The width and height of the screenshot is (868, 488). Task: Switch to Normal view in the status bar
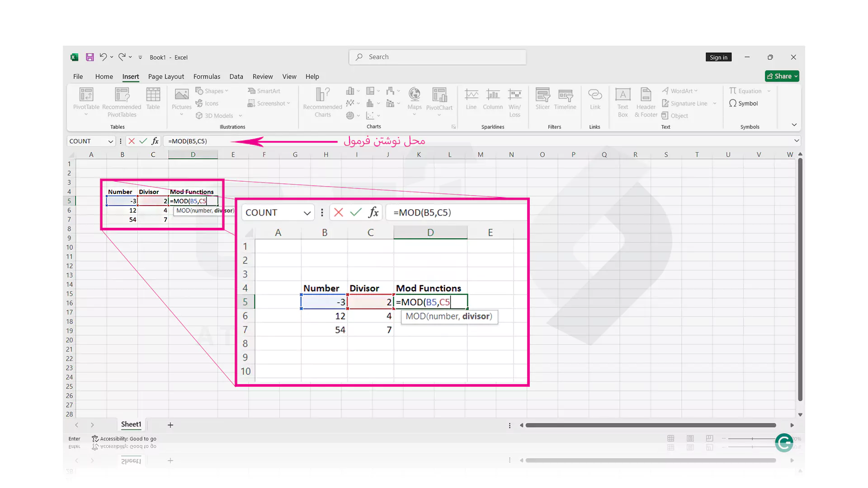point(671,438)
